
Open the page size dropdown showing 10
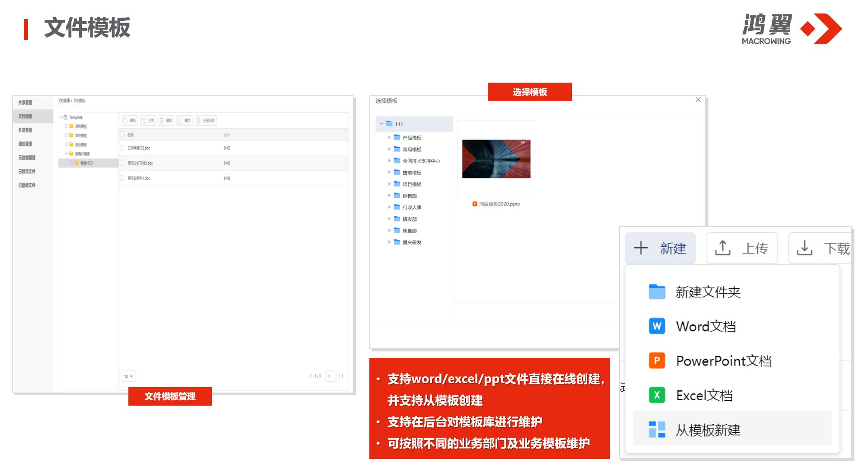pyautogui.click(x=128, y=376)
